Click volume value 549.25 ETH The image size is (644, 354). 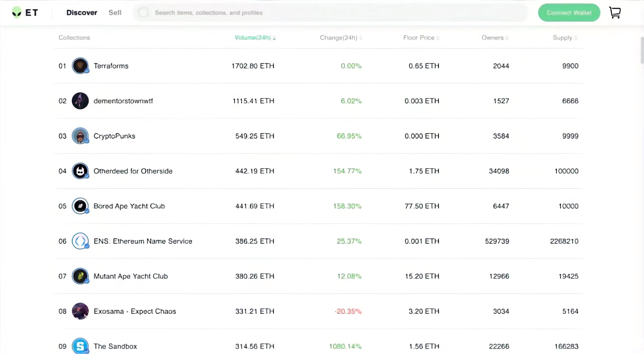[255, 136]
